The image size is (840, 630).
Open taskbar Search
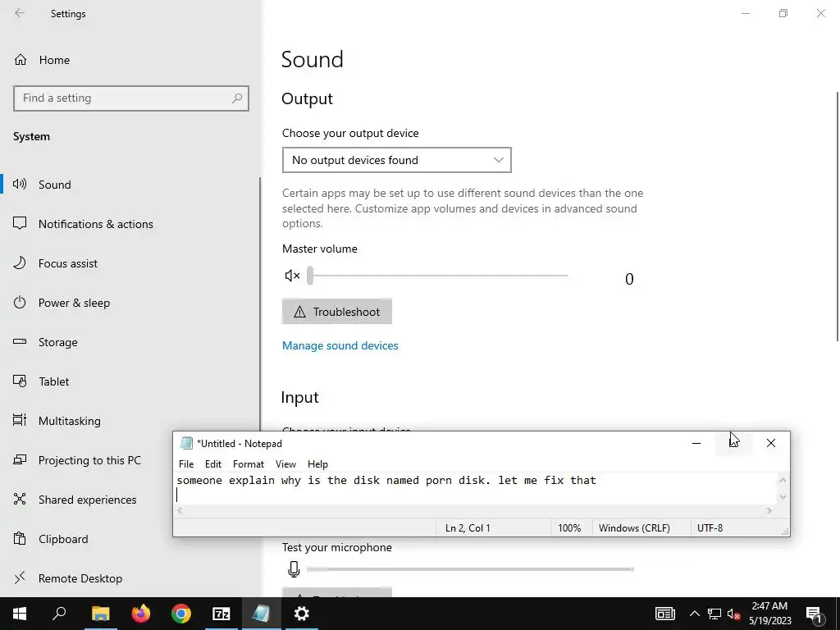click(x=59, y=614)
